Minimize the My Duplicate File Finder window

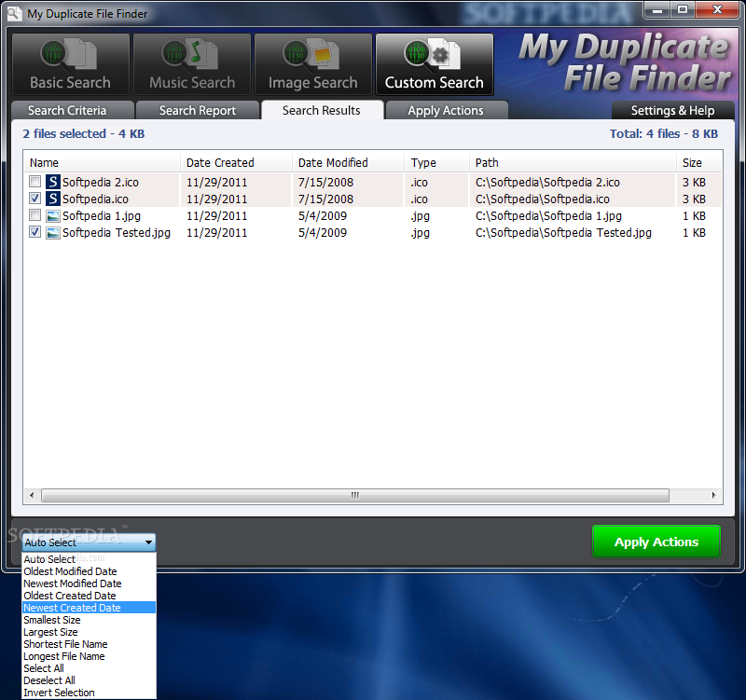point(657,9)
